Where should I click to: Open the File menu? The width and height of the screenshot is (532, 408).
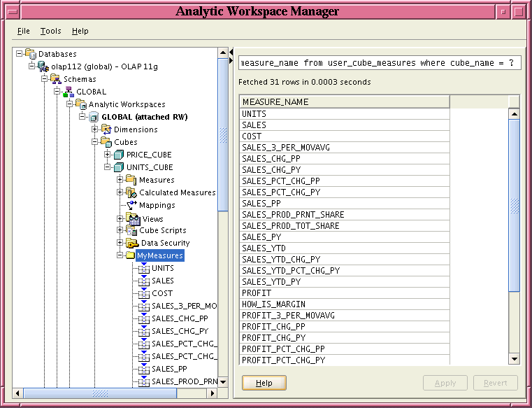pos(23,31)
